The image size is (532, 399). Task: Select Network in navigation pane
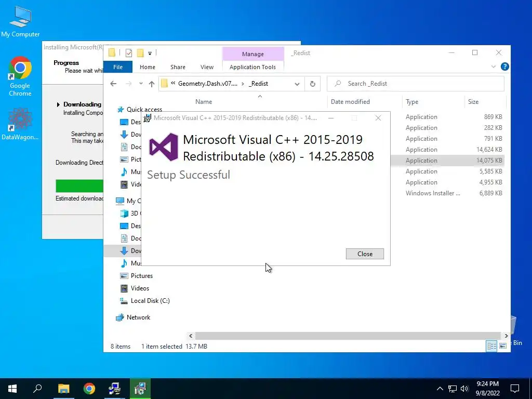coord(138,317)
